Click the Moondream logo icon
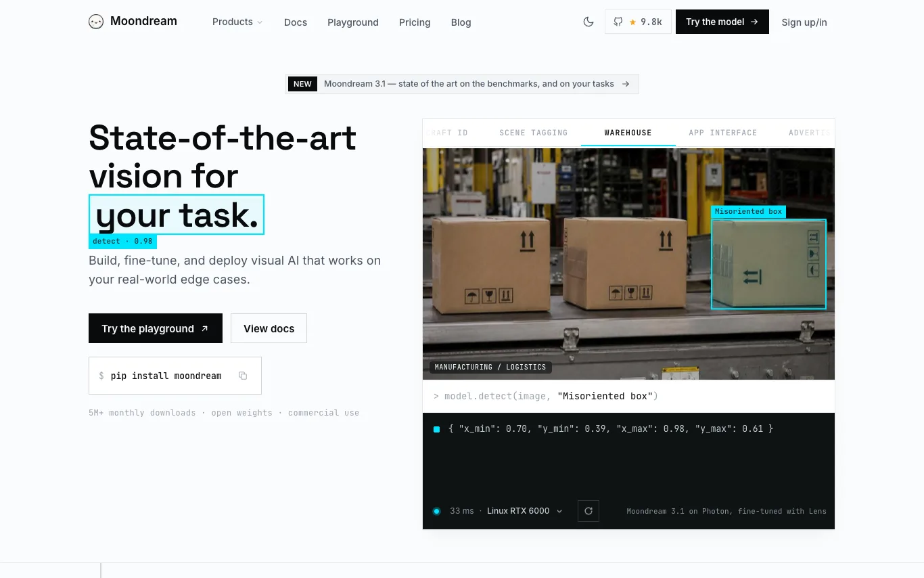The width and height of the screenshot is (924, 578). tap(96, 22)
